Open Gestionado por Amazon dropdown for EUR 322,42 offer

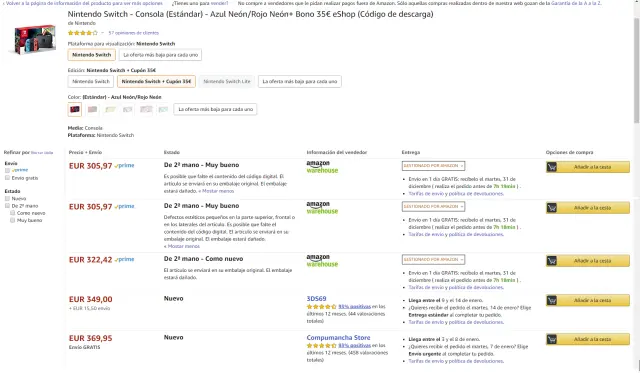[x=433, y=260]
